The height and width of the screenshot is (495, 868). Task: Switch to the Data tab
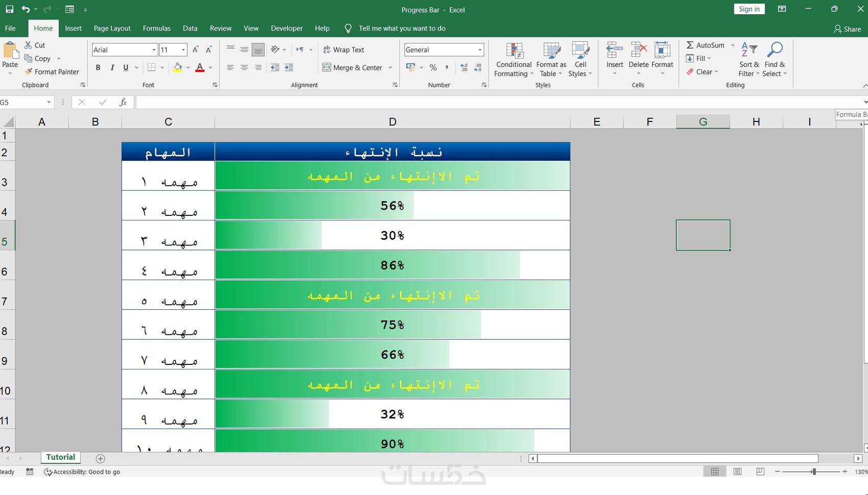tap(190, 28)
